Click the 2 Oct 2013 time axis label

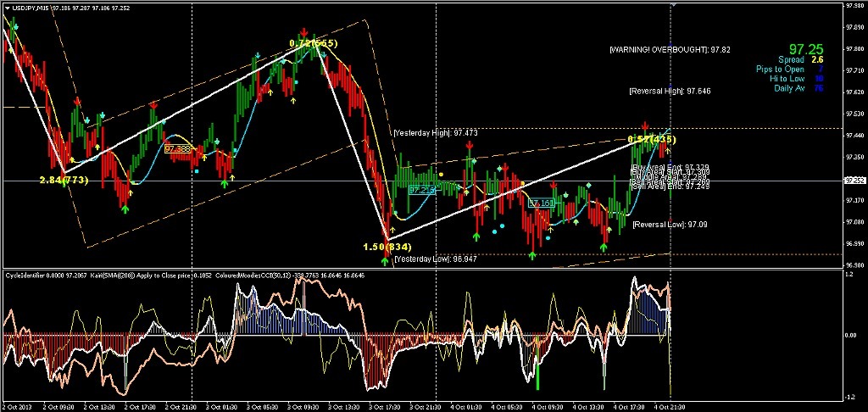15,407
